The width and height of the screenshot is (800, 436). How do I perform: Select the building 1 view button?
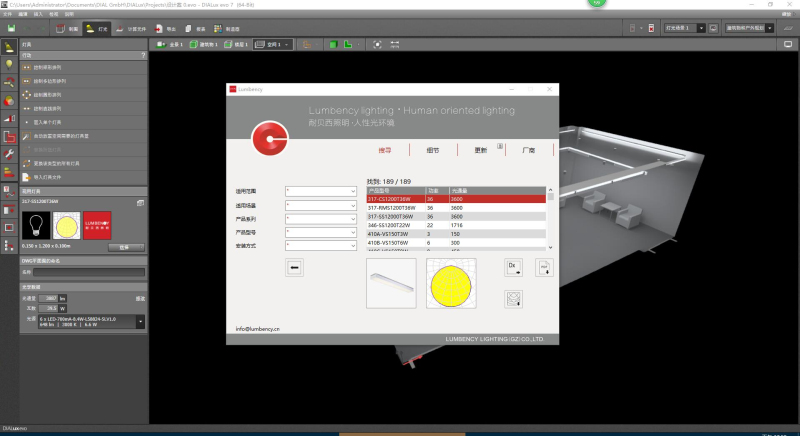[x=204, y=44]
